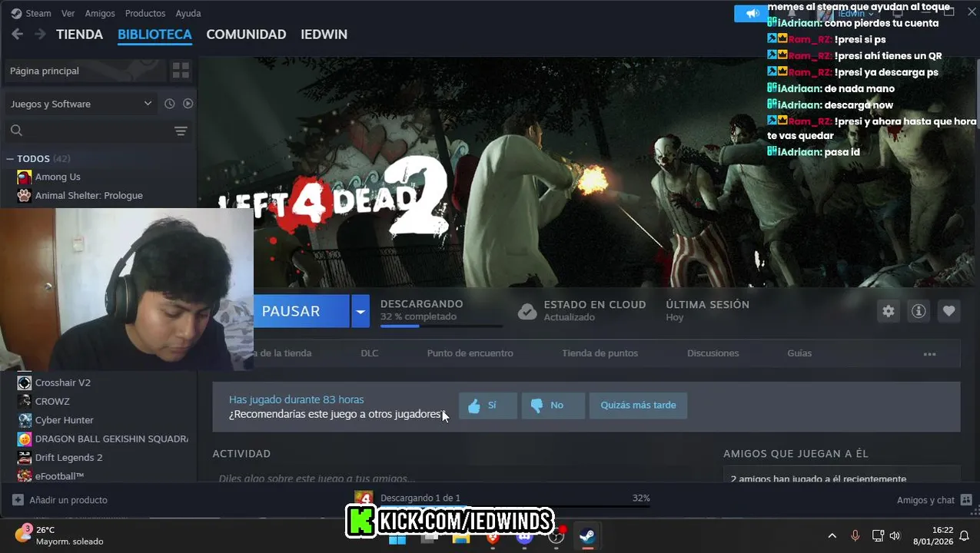Go to Página principal of library
This screenshot has width=980, height=553.
(x=85, y=71)
